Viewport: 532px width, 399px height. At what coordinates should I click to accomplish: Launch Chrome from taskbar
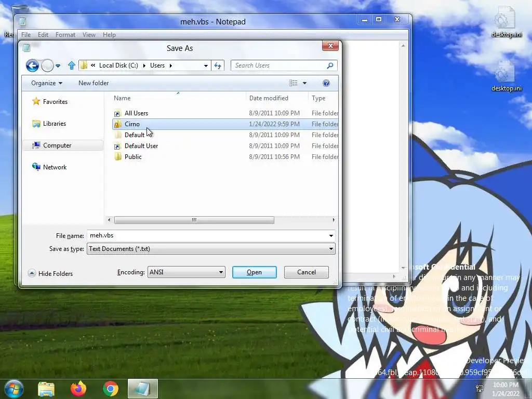(111, 389)
